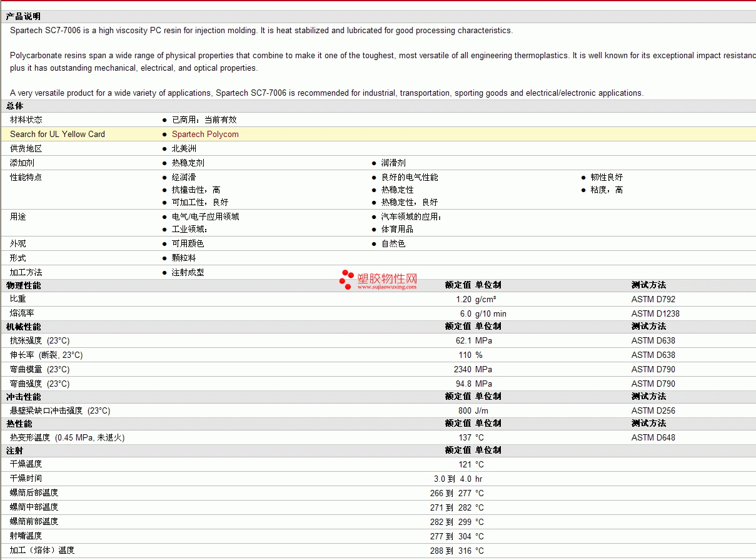Select the feature 粘度，高

pyautogui.click(x=607, y=190)
